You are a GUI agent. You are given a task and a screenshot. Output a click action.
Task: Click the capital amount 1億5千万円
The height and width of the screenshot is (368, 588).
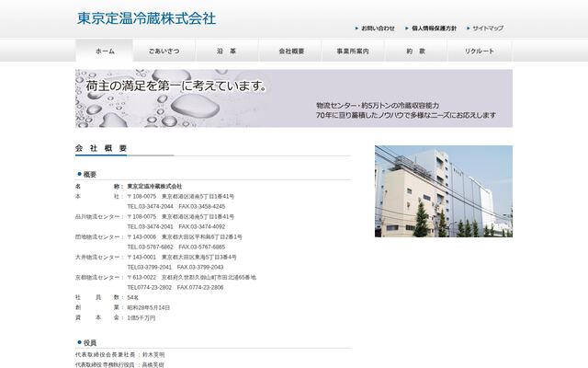pos(141,318)
